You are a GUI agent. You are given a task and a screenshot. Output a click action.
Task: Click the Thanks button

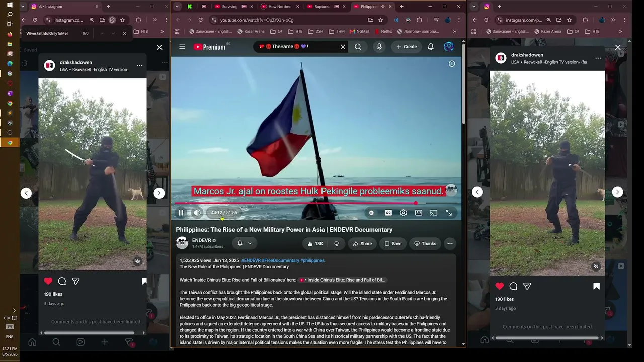pos(425,244)
